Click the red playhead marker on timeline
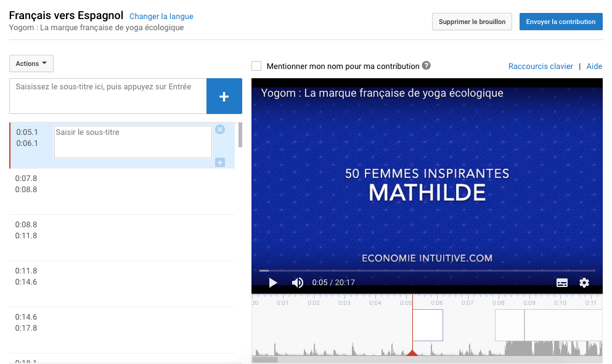 413,352
